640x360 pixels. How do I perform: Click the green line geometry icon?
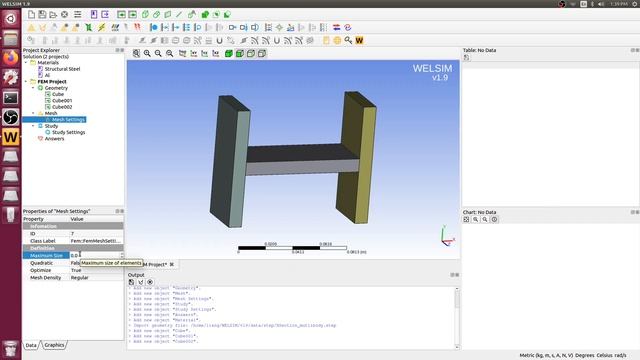(x=179, y=15)
